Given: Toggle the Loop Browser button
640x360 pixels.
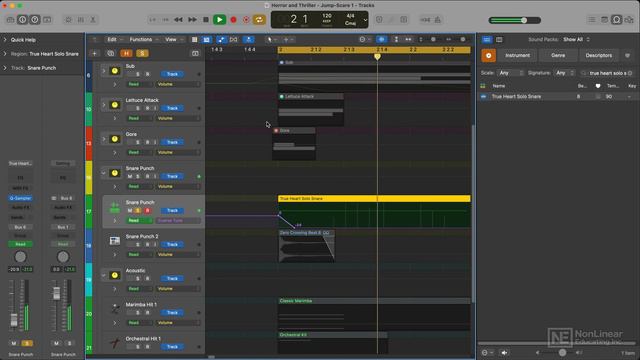Looking at the screenshot, I should (x=617, y=20).
